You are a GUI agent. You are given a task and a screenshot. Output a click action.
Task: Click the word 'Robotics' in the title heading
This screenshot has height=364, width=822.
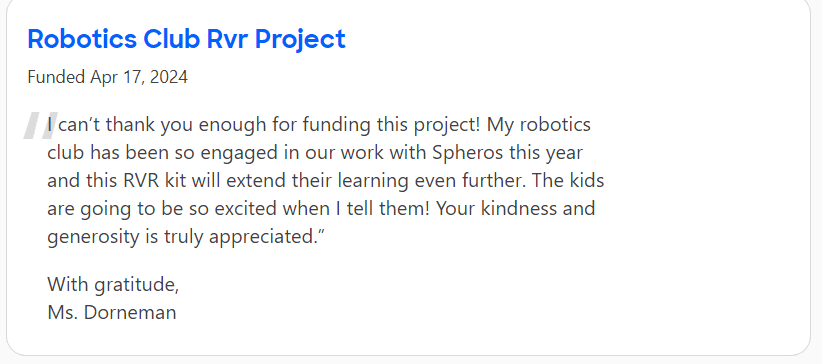click(82, 39)
